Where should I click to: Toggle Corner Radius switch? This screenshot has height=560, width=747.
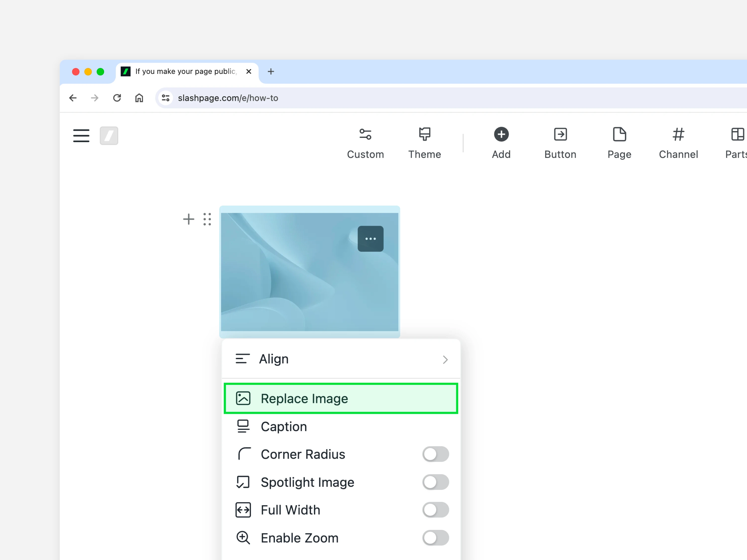pos(435,454)
